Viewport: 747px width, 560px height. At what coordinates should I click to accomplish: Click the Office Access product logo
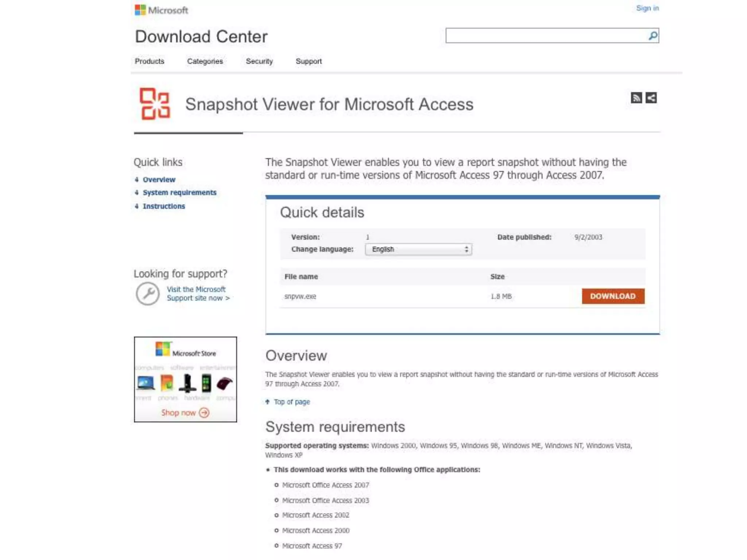tap(155, 104)
